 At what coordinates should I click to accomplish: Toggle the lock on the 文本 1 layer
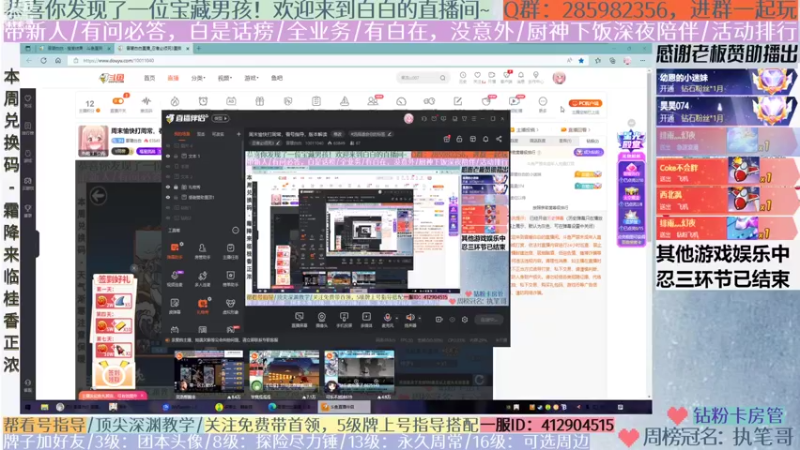(x=176, y=156)
